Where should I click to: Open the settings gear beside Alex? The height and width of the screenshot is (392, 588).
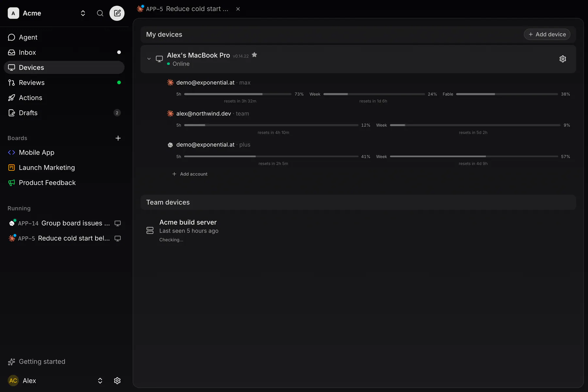tap(117, 381)
